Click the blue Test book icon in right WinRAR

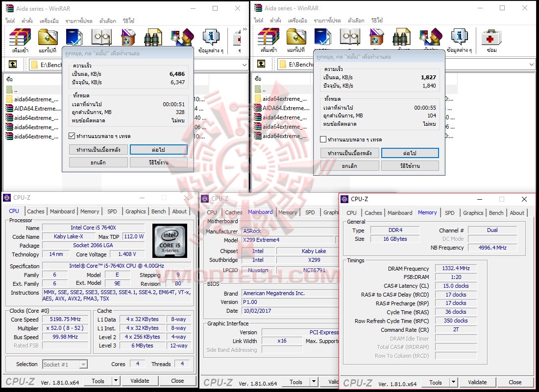pyautogui.click(x=323, y=37)
